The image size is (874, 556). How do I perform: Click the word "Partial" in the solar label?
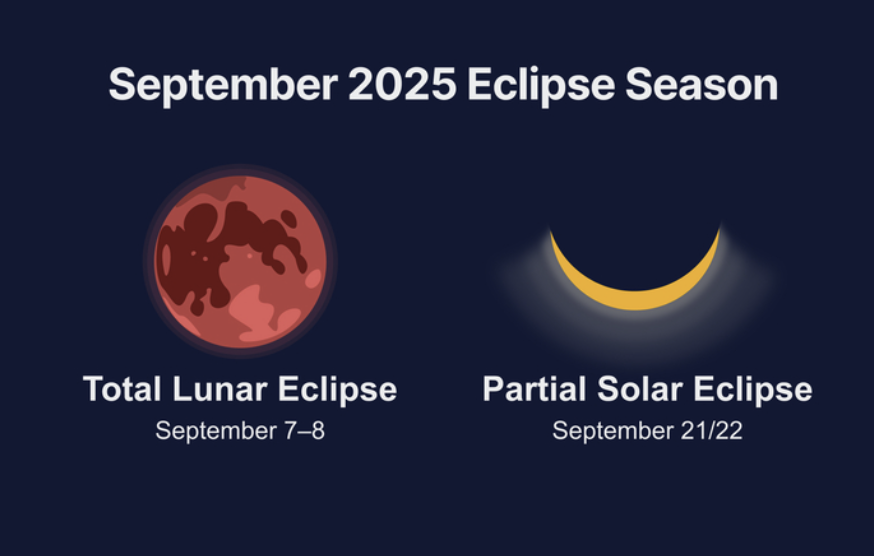[x=537, y=389]
